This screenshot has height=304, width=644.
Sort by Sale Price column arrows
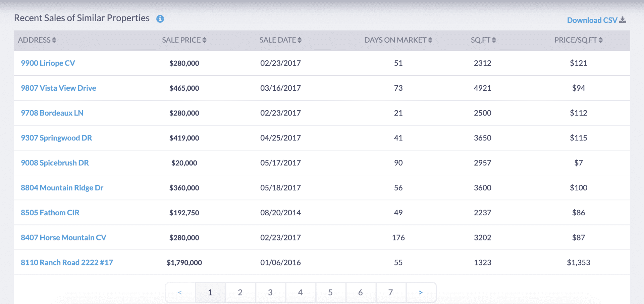point(204,40)
